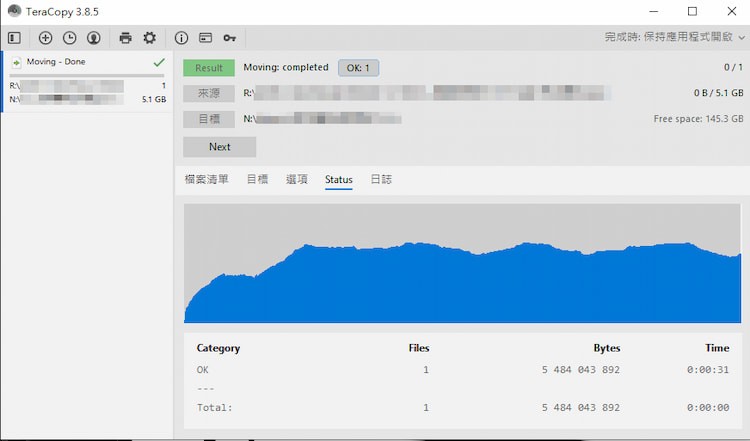Open settings gear icon

[x=150, y=38]
